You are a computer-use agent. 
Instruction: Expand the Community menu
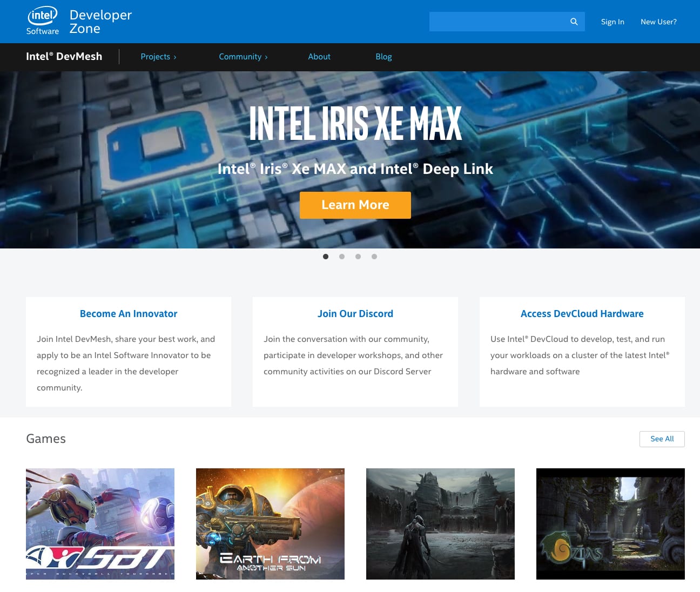[243, 57]
